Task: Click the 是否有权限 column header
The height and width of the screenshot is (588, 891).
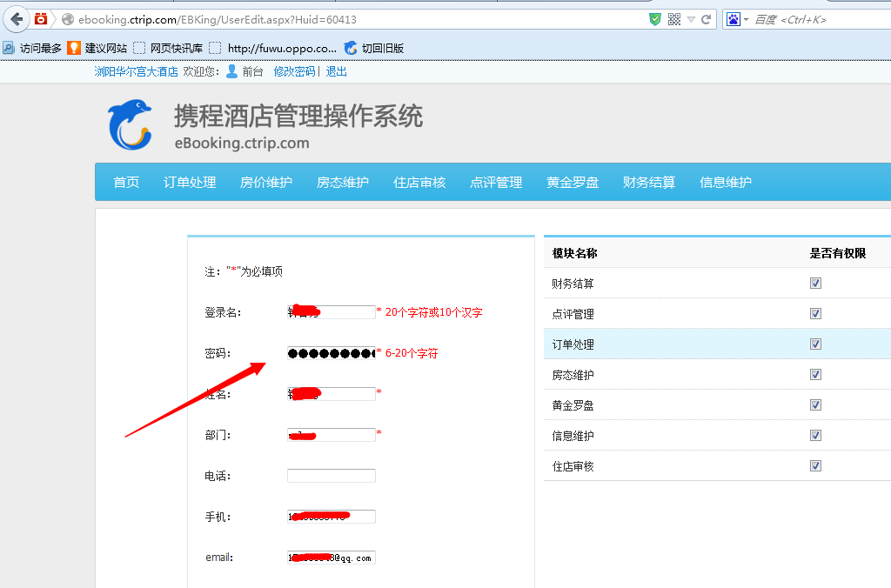Action: (x=838, y=253)
